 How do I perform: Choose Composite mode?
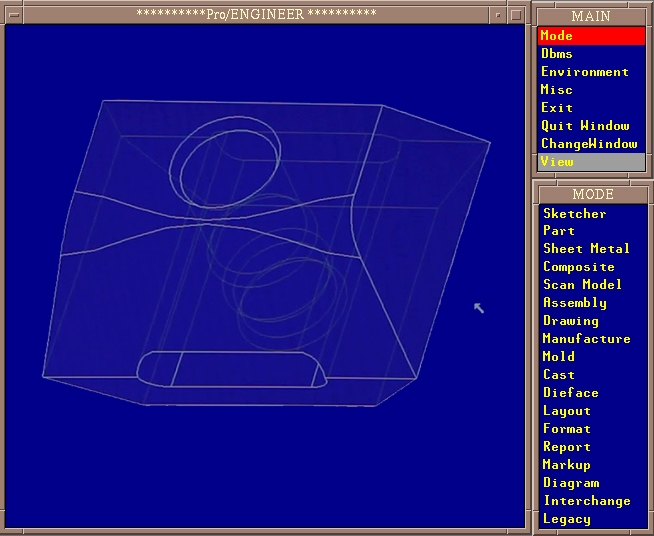click(593, 267)
